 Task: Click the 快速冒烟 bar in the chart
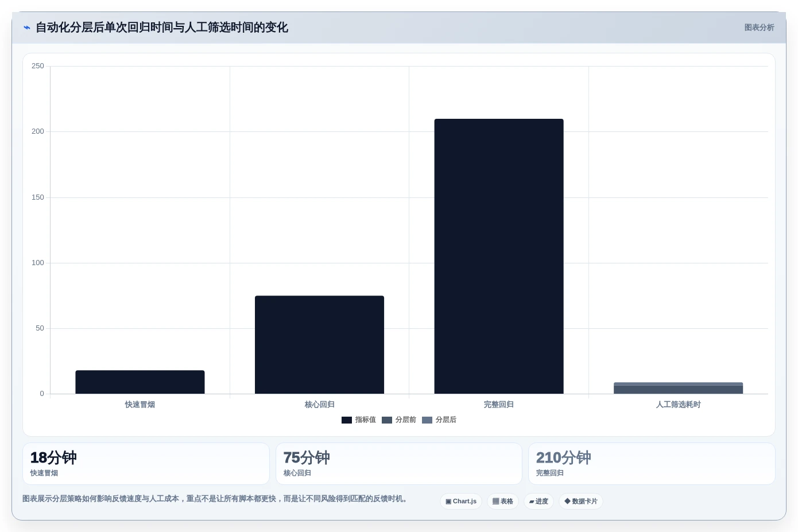140,382
